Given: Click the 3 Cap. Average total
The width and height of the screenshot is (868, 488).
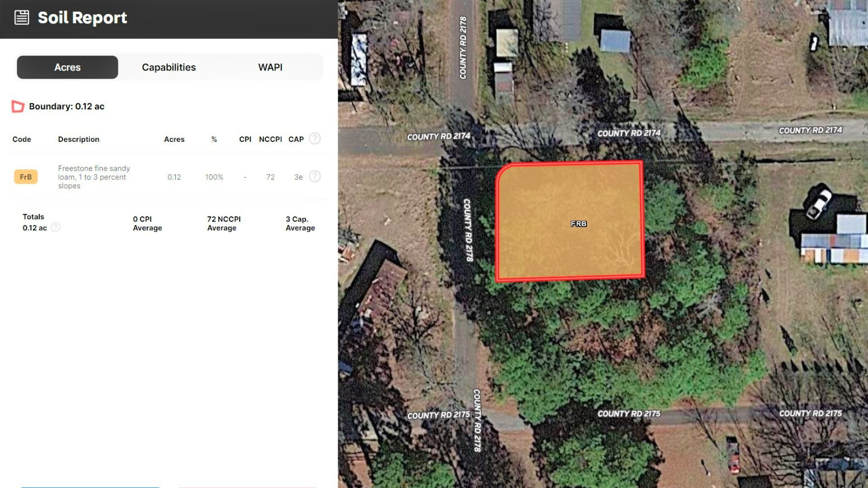Looking at the screenshot, I should coord(300,223).
